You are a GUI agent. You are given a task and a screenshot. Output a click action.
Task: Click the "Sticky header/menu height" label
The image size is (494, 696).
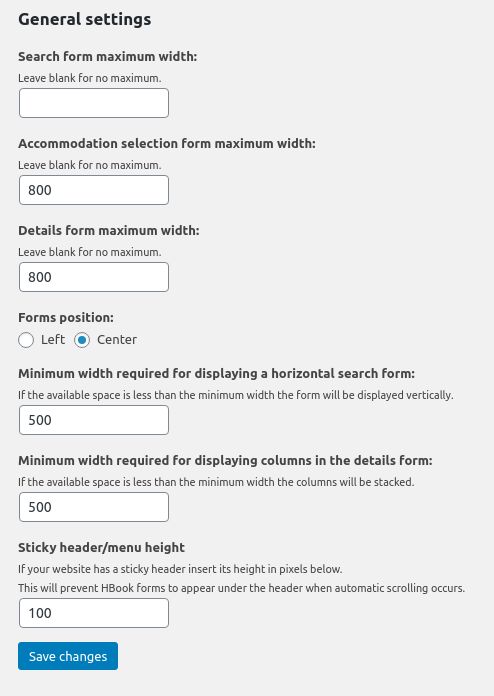(x=101, y=547)
